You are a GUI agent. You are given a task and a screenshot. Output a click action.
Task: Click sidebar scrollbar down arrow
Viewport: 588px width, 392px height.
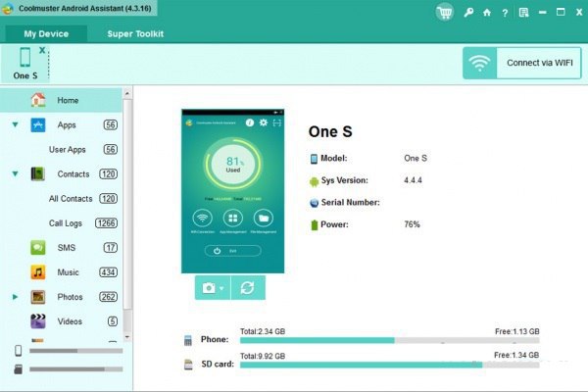click(127, 337)
